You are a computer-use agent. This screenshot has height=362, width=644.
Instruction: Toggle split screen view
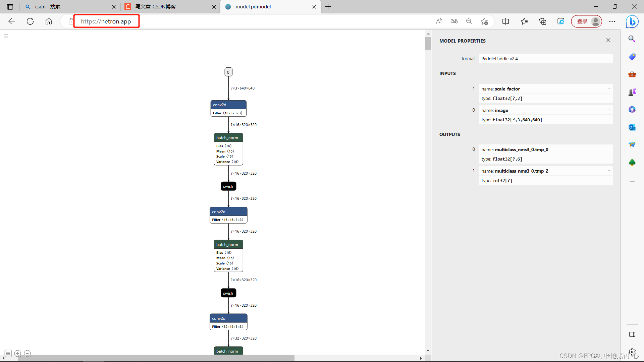coord(506,21)
